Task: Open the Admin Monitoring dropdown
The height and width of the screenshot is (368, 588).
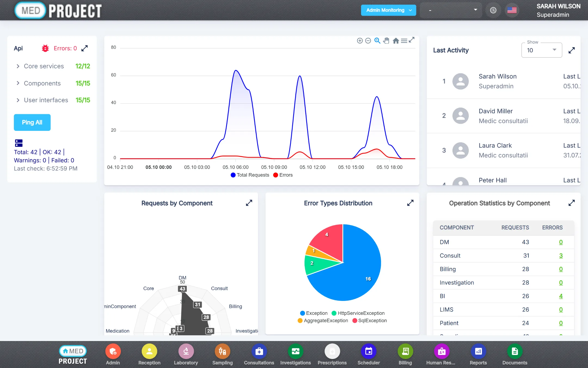Action: 388,10
